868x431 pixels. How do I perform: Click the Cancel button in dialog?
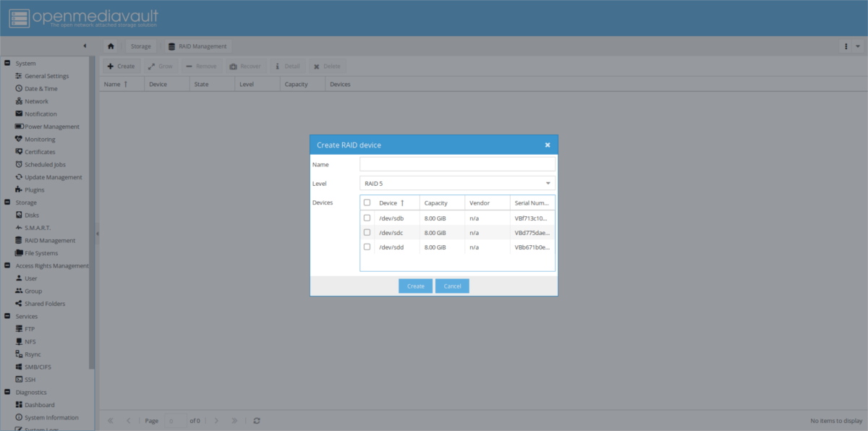452,286
